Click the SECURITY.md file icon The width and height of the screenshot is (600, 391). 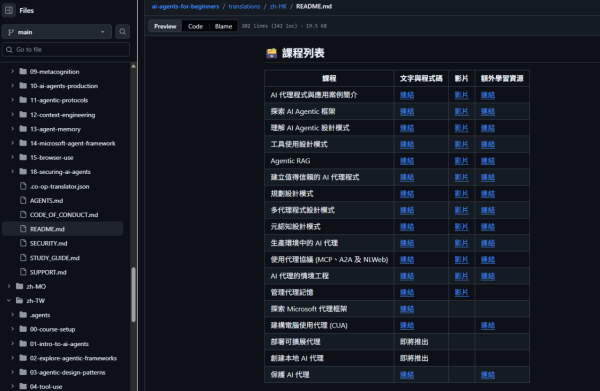tap(23, 243)
